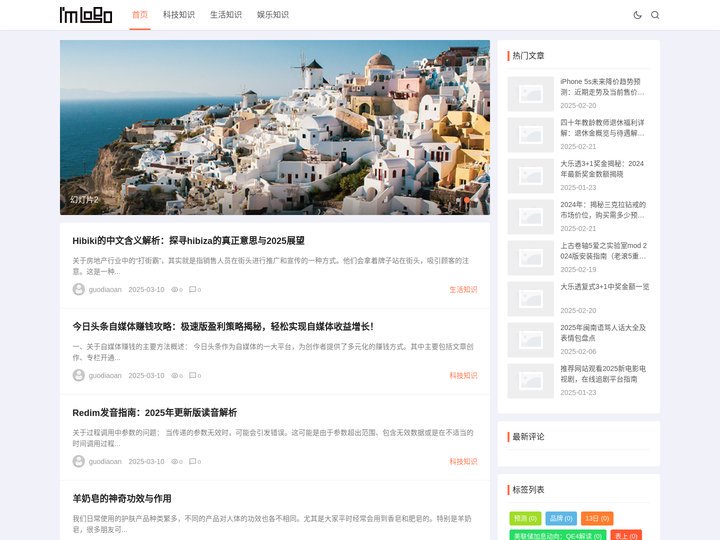The width and height of the screenshot is (720, 540).
Task: Select the orange active slide indicator dot
Action: coord(467,200)
